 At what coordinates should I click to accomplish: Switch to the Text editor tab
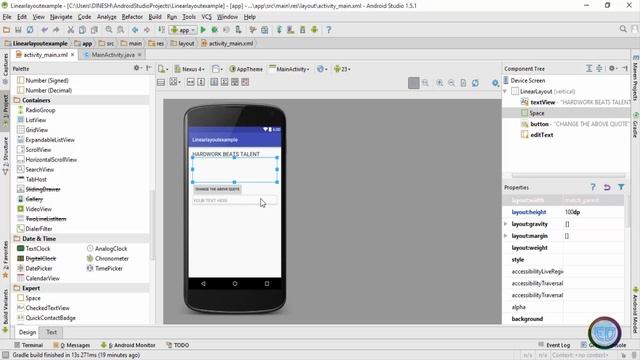point(51,332)
